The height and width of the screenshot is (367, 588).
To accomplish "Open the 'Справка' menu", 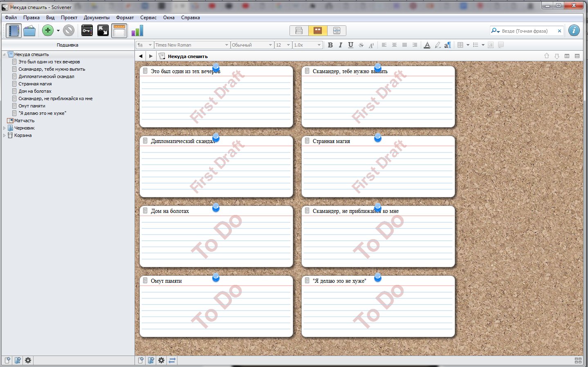I will point(191,18).
